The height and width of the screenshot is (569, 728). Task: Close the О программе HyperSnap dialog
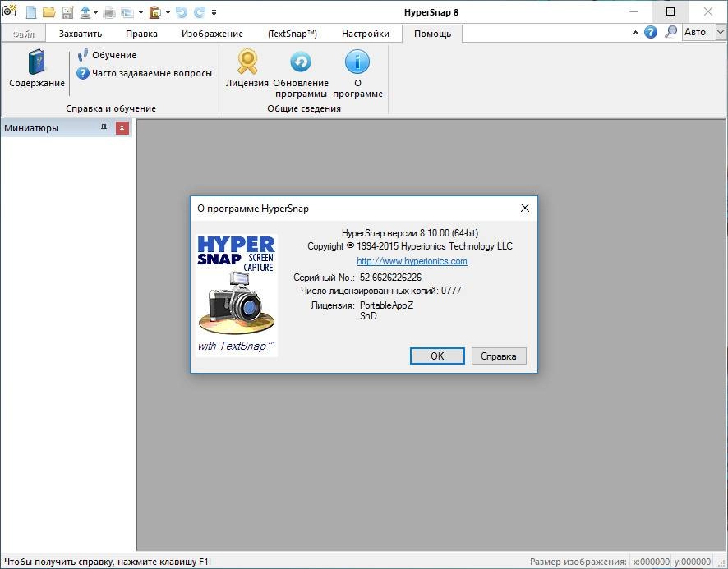(525, 208)
